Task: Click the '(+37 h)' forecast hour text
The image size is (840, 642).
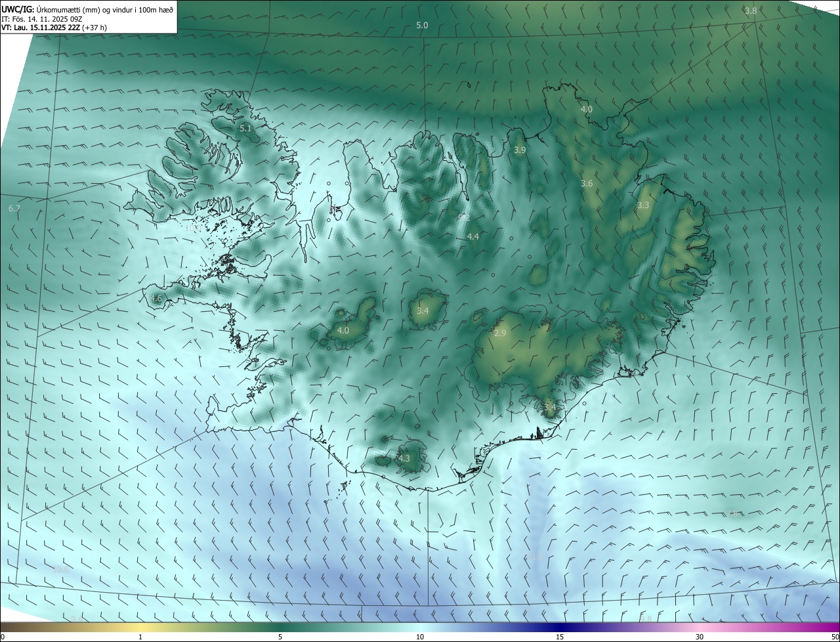Action: 95,28
